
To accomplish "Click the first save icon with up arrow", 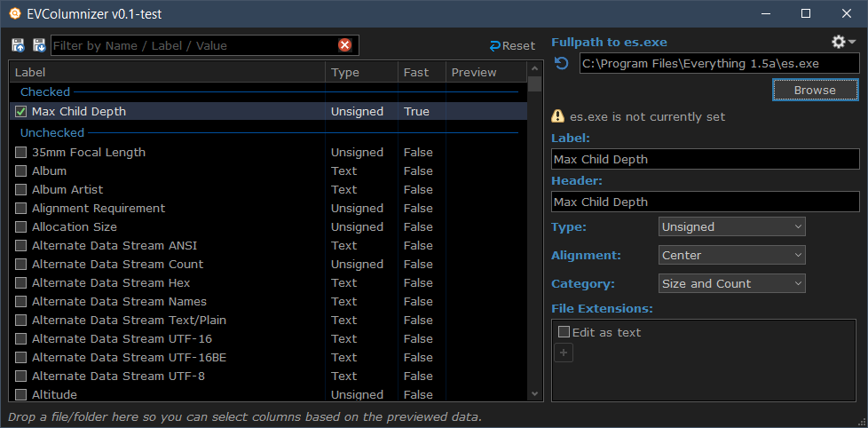I will (x=18, y=45).
